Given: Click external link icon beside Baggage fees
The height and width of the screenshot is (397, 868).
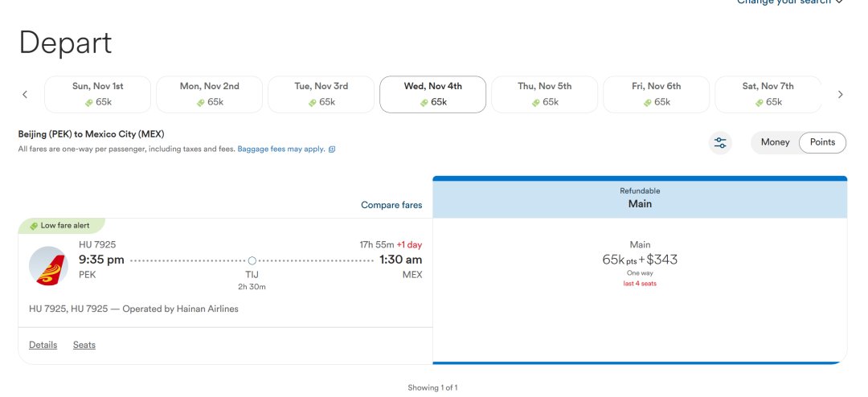Looking at the screenshot, I should 332,149.
